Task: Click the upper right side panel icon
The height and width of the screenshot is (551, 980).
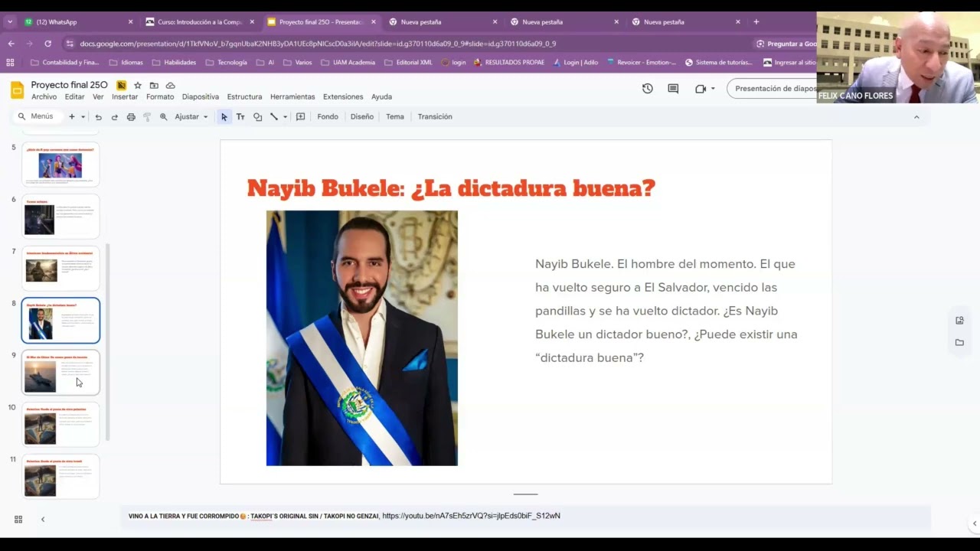Action: click(959, 321)
